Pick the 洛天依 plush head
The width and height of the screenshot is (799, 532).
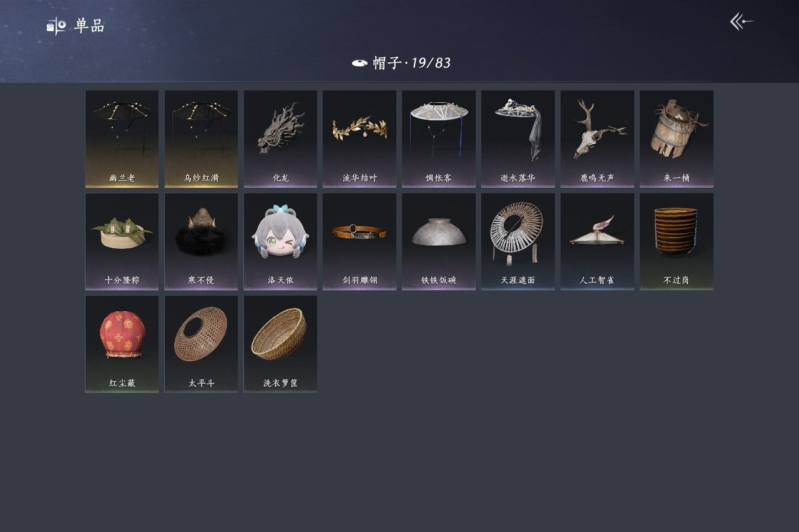pos(280,241)
